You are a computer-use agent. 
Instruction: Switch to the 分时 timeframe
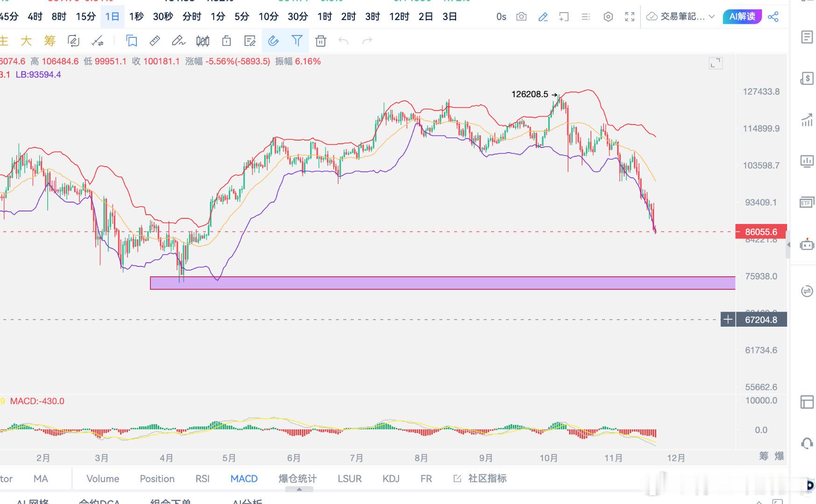click(x=192, y=17)
